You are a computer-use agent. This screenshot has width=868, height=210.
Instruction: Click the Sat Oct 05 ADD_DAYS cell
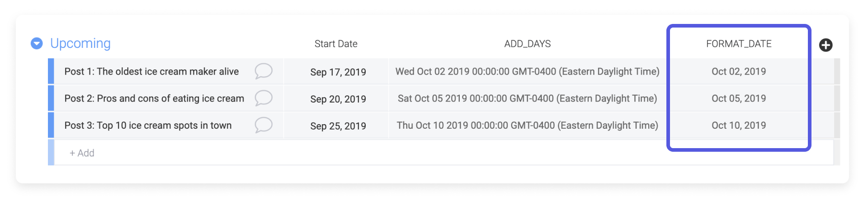527,98
